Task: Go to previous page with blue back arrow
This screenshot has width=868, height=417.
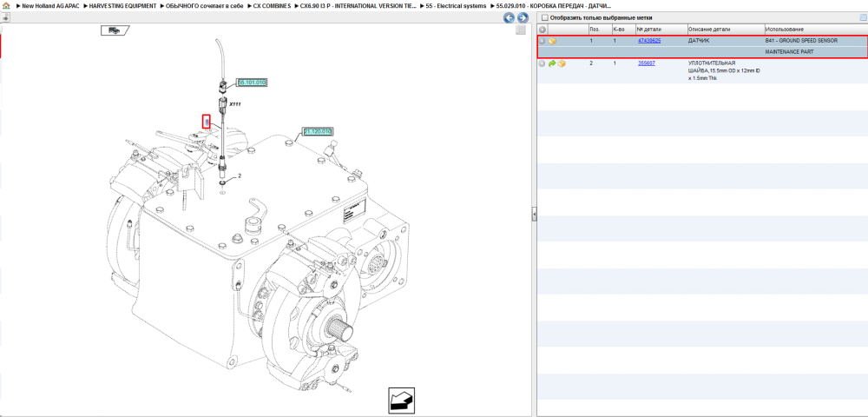Action: point(509,17)
